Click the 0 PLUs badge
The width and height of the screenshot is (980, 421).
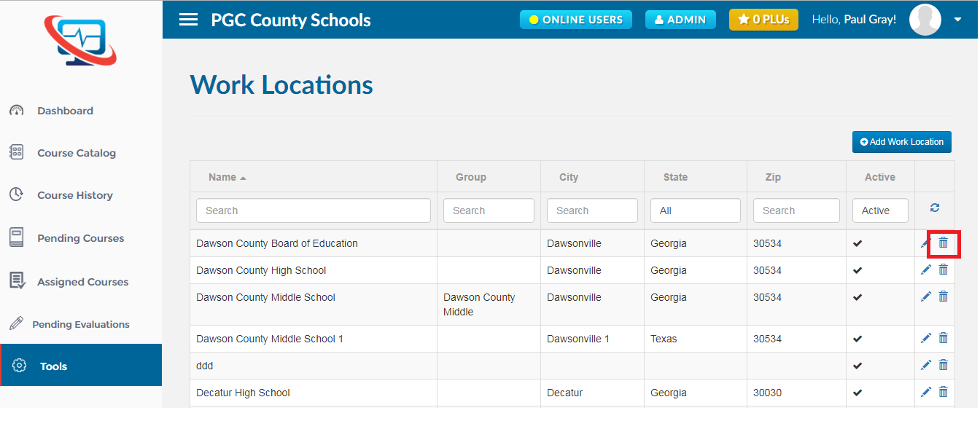[x=763, y=20]
